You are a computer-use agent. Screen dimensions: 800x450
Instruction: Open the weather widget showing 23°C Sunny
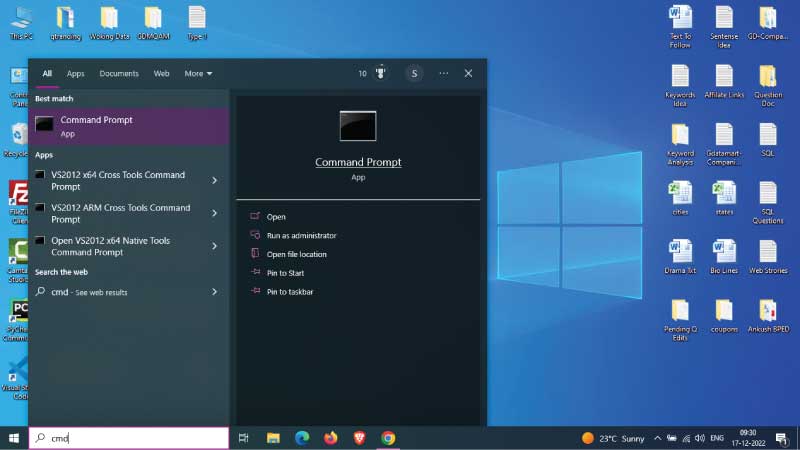(x=613, y=438)
